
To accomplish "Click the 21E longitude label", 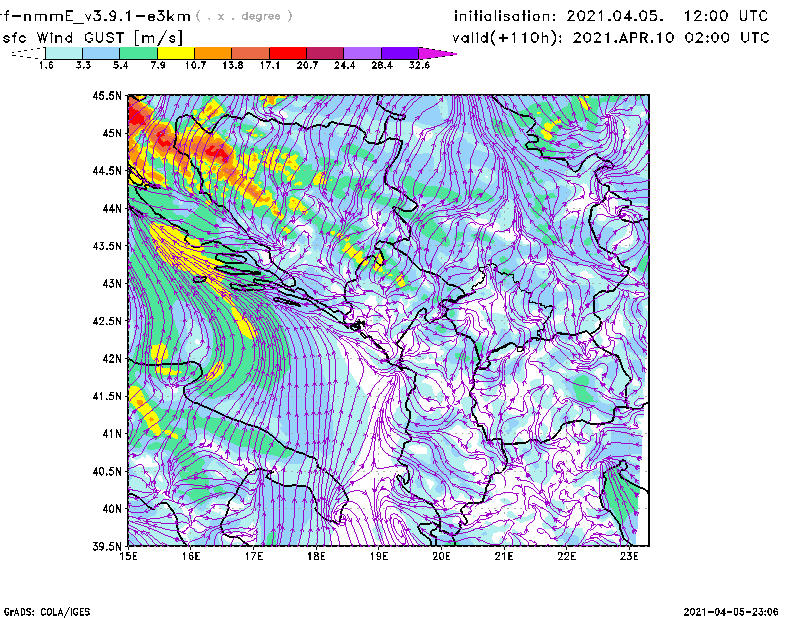I will pyautogui.click(x=504, y=556).
